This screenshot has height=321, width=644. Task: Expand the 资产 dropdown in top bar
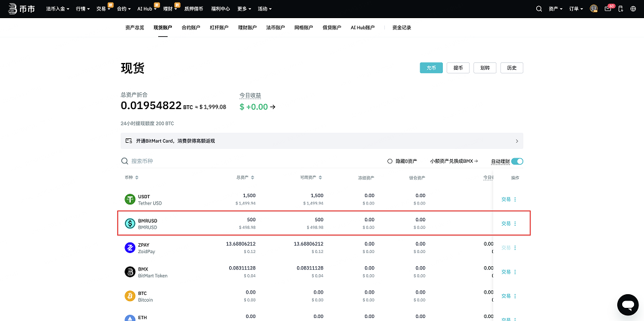point(556,9)
